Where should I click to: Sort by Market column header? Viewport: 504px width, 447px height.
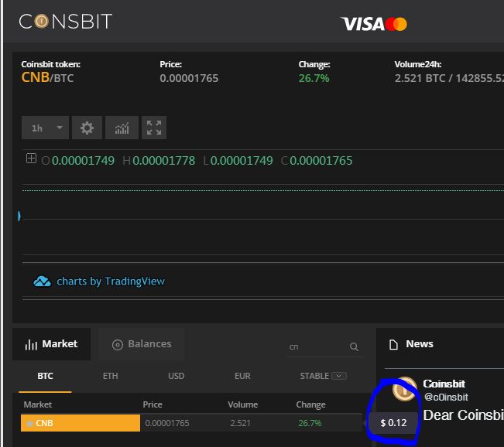pyautogui.click(x=38, y=404)
